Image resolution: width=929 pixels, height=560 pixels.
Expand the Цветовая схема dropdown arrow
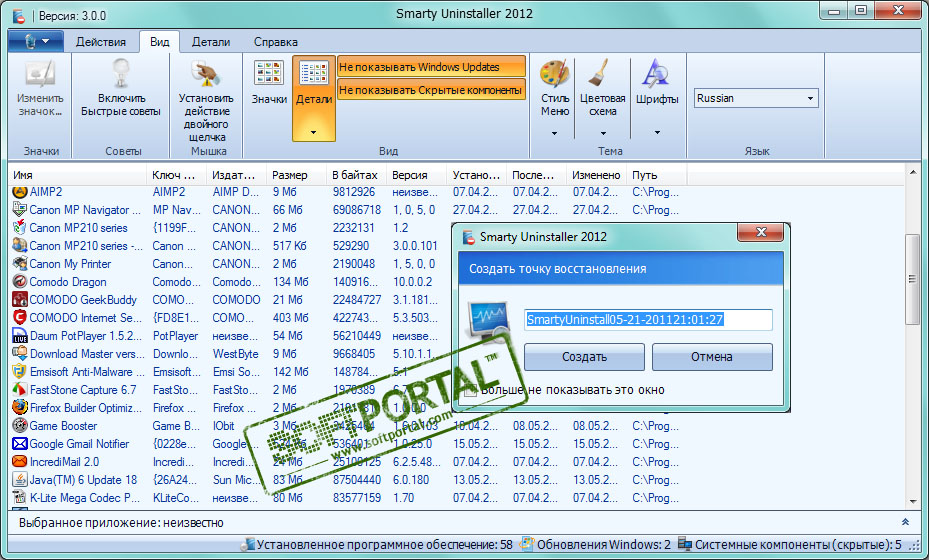click(603, 133)
